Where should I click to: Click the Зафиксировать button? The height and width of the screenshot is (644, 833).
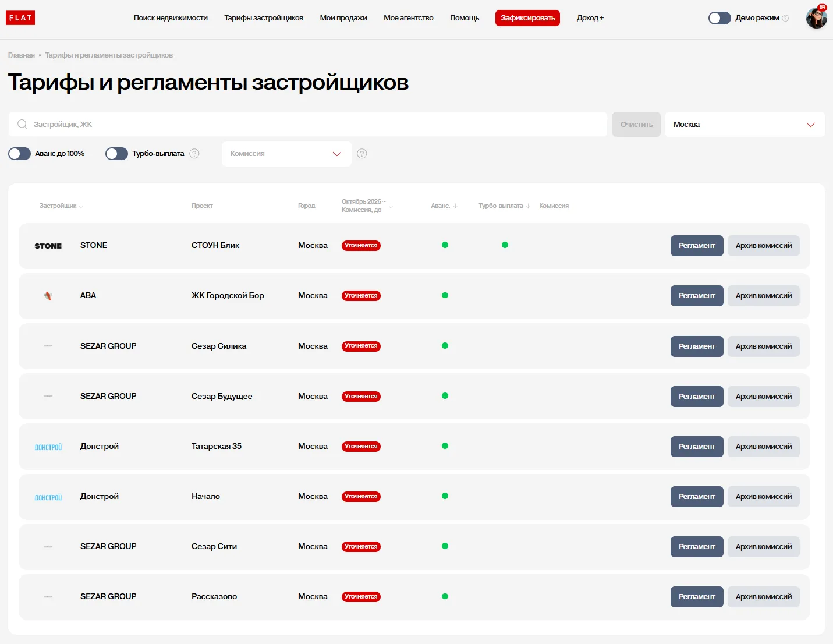(x=527, y=18)
